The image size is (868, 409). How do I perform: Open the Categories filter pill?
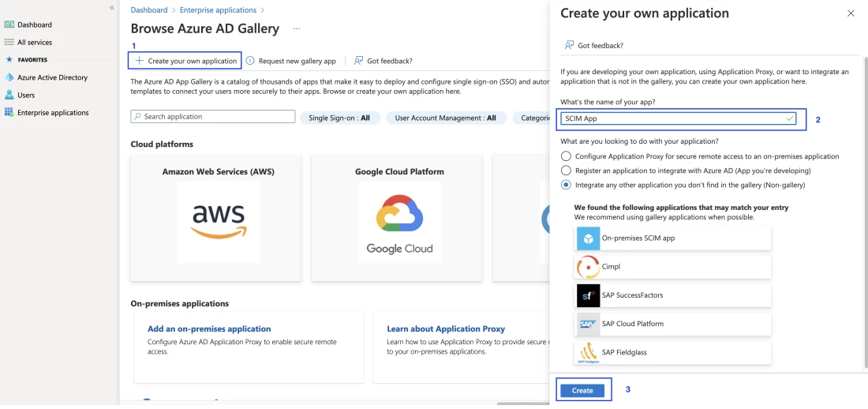coord(531,118)
